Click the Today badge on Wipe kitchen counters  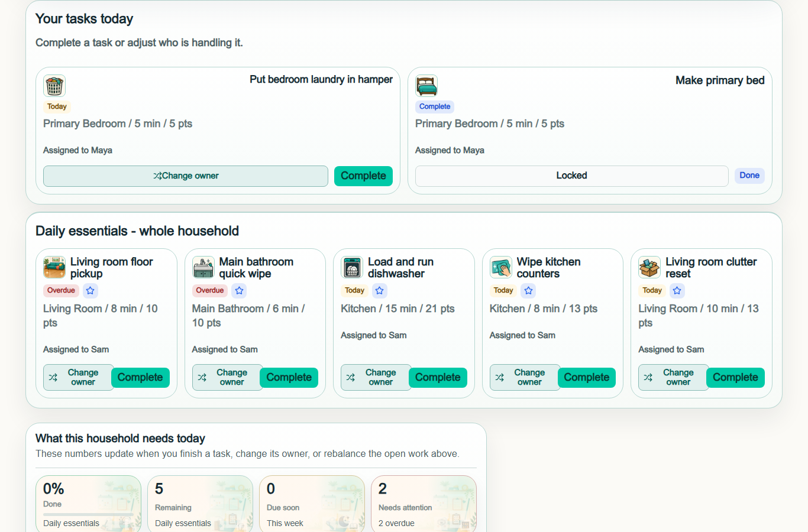coord(503,290)
